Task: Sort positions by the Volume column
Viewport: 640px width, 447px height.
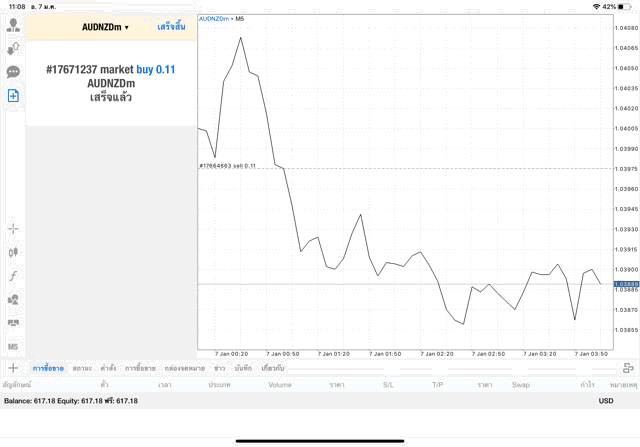Action: coord(280,384)
